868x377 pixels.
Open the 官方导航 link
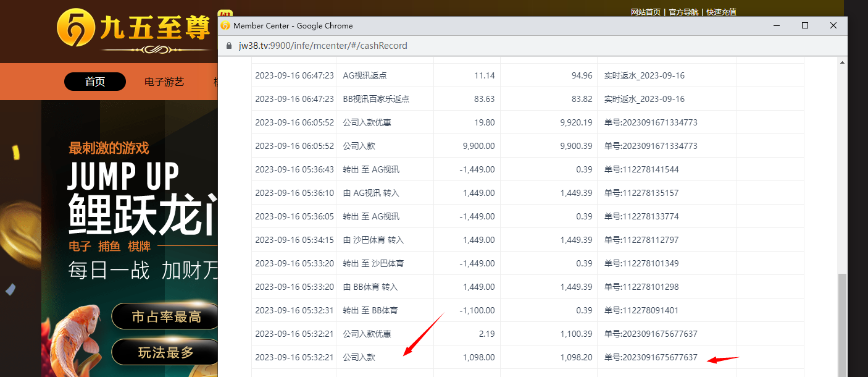684,12
